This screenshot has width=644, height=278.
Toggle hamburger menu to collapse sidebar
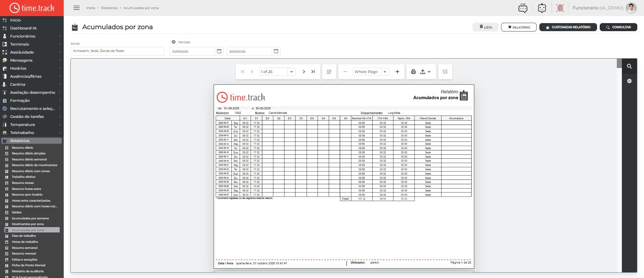tap(76, 8)
